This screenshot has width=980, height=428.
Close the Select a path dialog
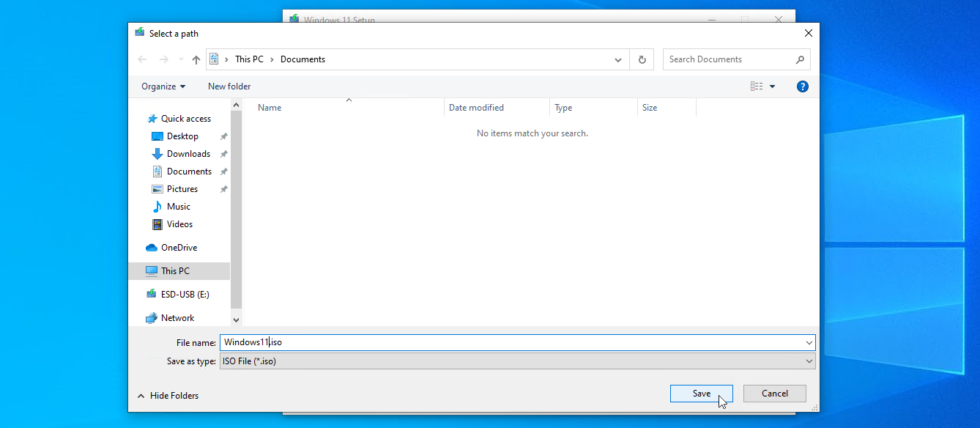tap(808, 33)
